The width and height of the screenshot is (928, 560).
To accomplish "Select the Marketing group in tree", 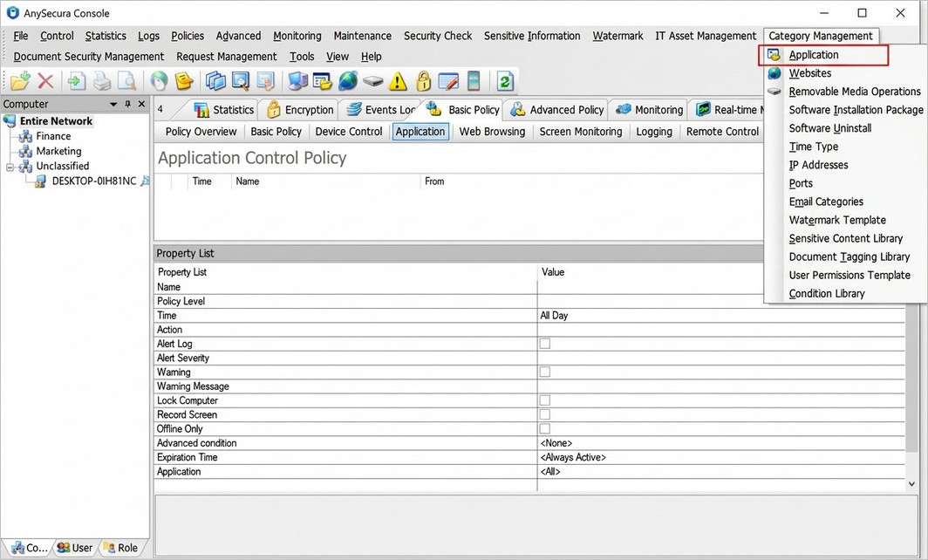I will [58, 152].
